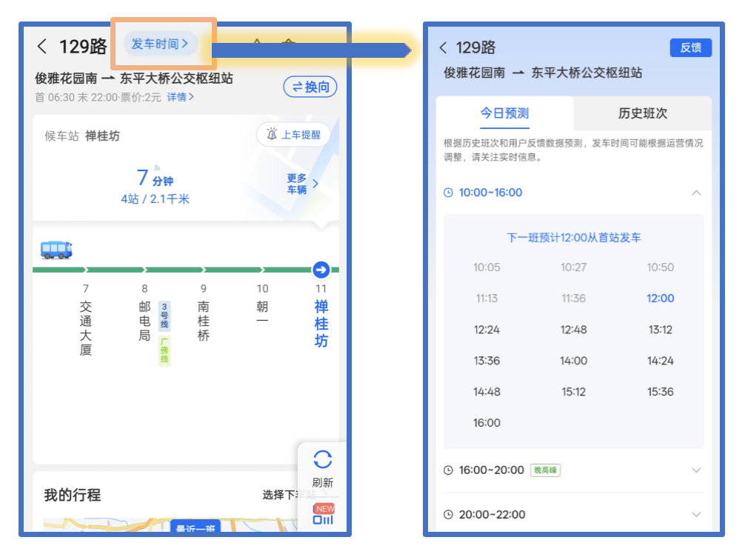Toggle route direction with 换向 button

[x=310, y=87]
